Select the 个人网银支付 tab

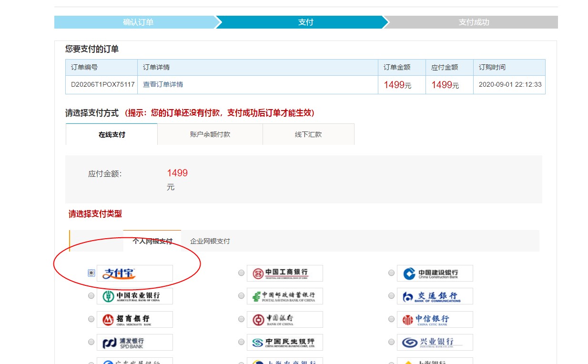pyautogui.click(x=152, y=241)
